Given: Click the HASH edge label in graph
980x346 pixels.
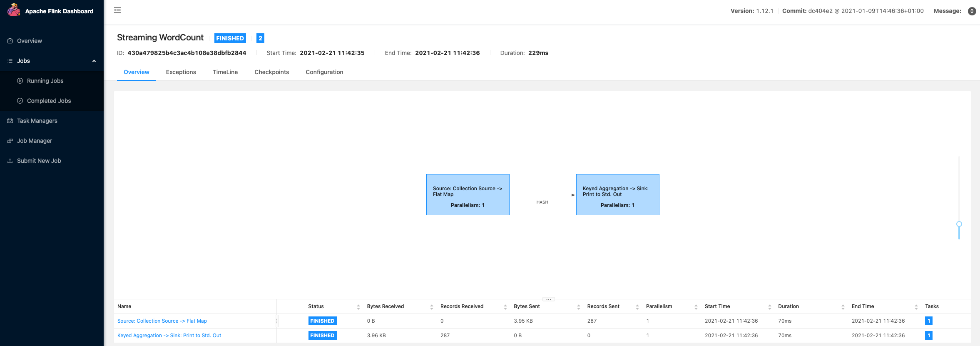Looking at the screenshot, I should 542,202.
